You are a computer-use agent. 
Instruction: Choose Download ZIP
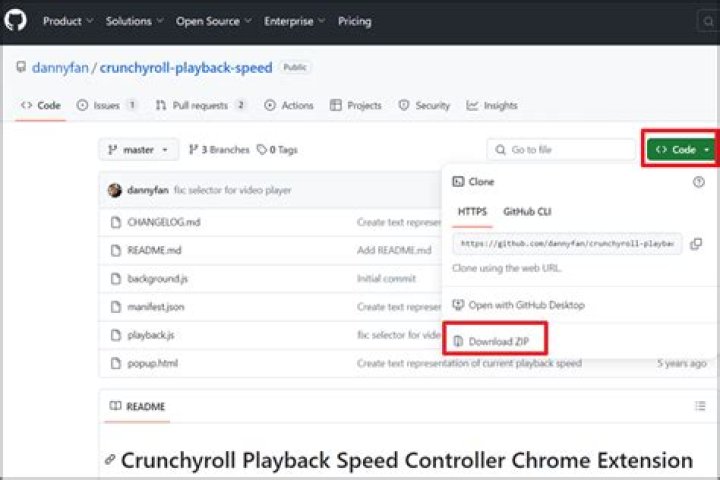[491, 341]
